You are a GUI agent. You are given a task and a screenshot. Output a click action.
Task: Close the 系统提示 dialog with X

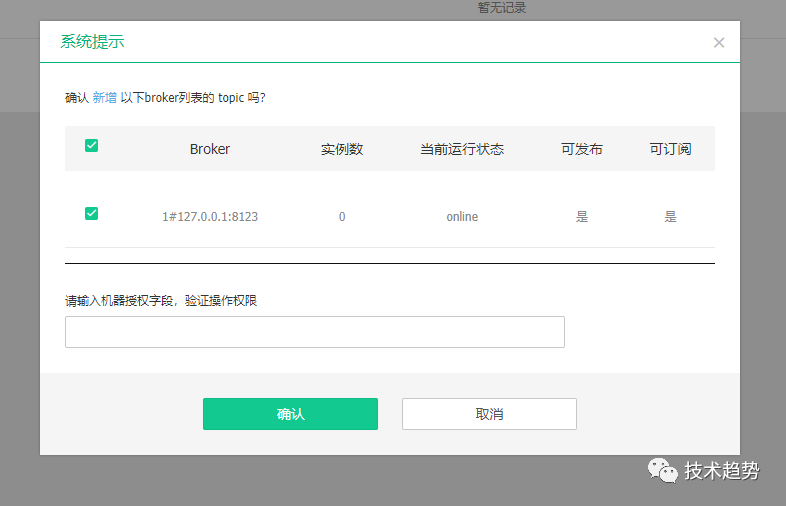coord(719,43)
